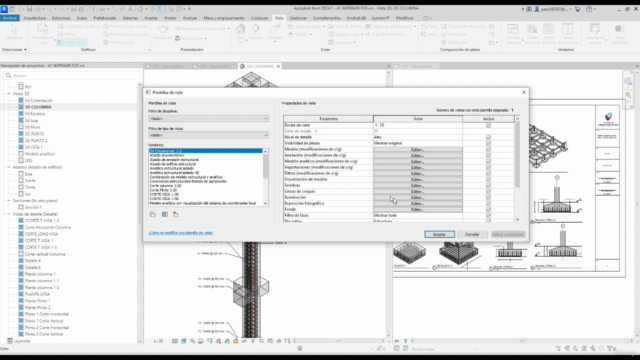This screenshot has width=640, height=360.
Task: Collapse the Vistas 3D tree node
Action: click(9, 93)
